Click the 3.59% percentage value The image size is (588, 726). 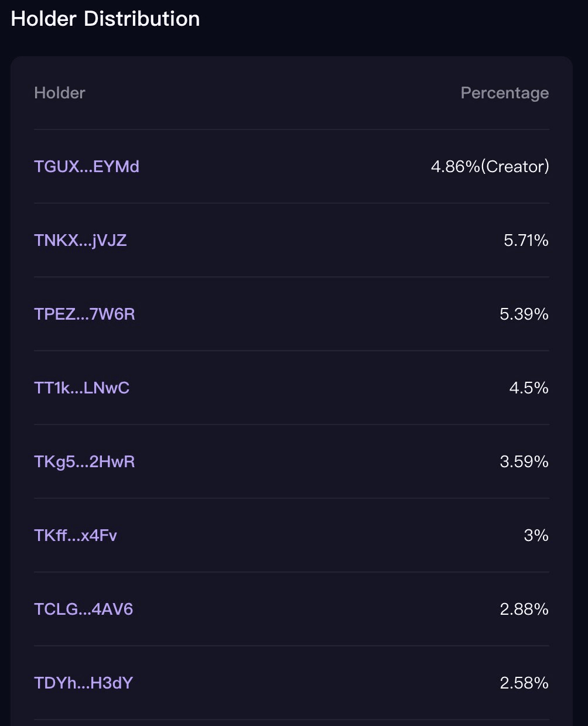tap(524, 462)
